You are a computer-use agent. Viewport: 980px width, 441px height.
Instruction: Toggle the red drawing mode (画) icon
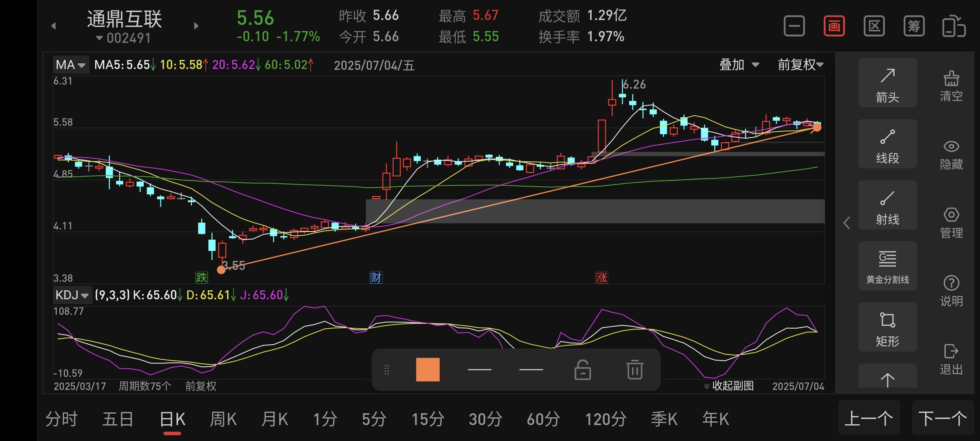coord(834,27)
